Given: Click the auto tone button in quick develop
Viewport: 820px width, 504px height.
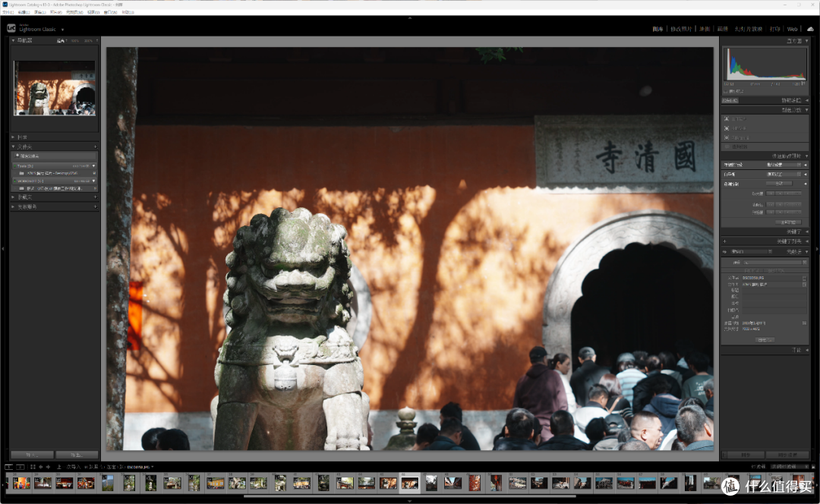Looking at the screenshot, I should 779,184.
